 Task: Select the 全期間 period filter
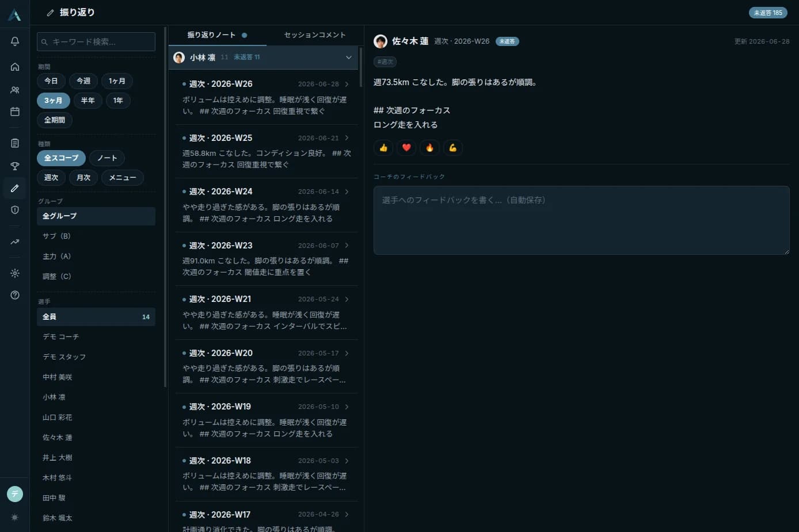pos(55,120)
